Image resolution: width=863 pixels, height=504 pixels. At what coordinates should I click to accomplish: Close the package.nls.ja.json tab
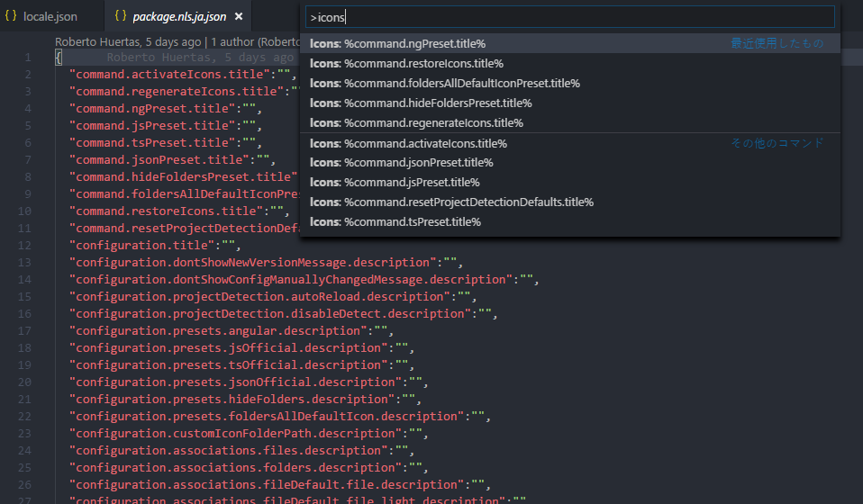(239, 16)
